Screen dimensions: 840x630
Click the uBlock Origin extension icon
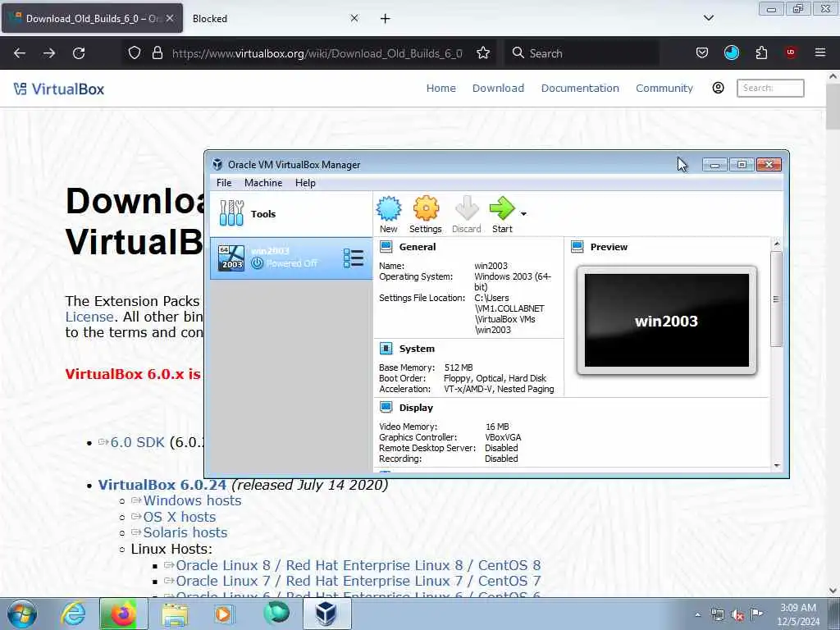tap(790, 52)
